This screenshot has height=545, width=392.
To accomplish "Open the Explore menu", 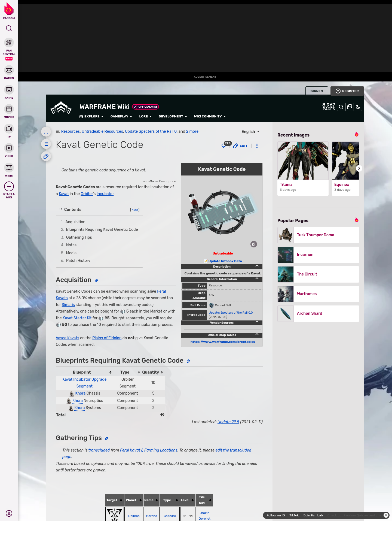I will click(x=91, y=116).
